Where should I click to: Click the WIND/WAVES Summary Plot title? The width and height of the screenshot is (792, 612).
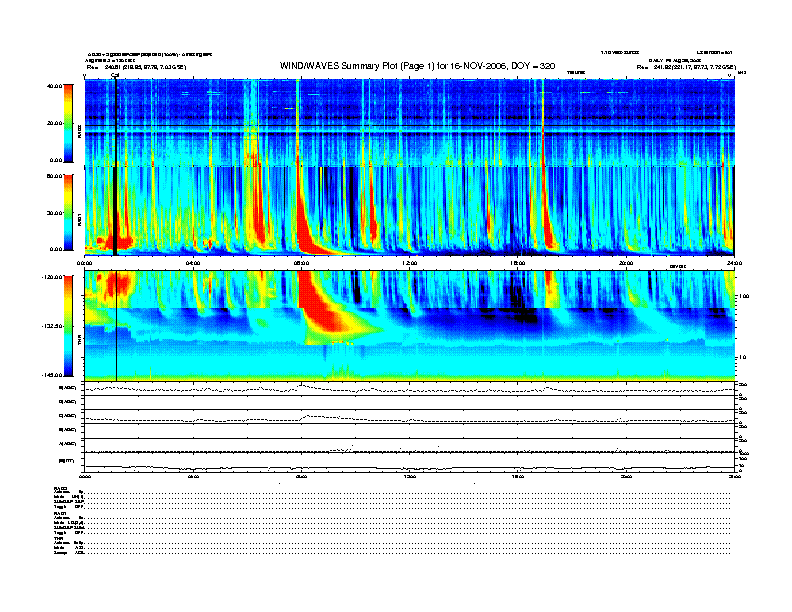point(417,66)
